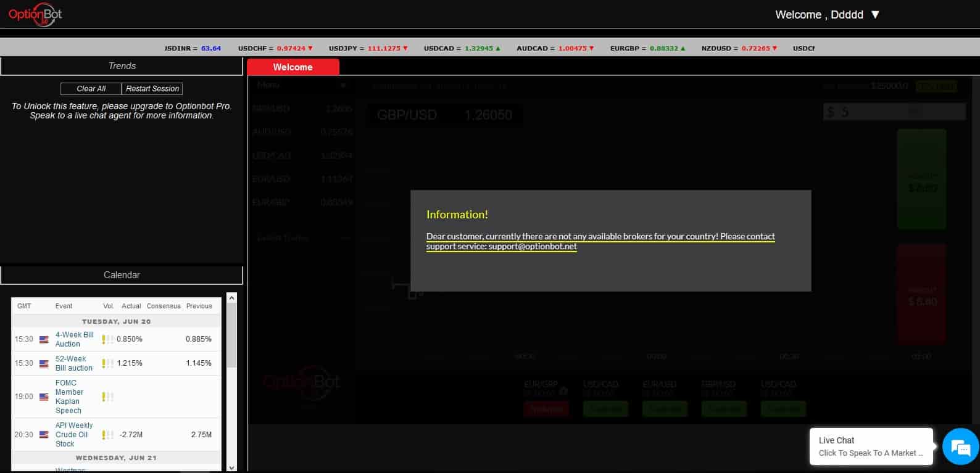Click the calendar scrollbar down arrow

232,467
